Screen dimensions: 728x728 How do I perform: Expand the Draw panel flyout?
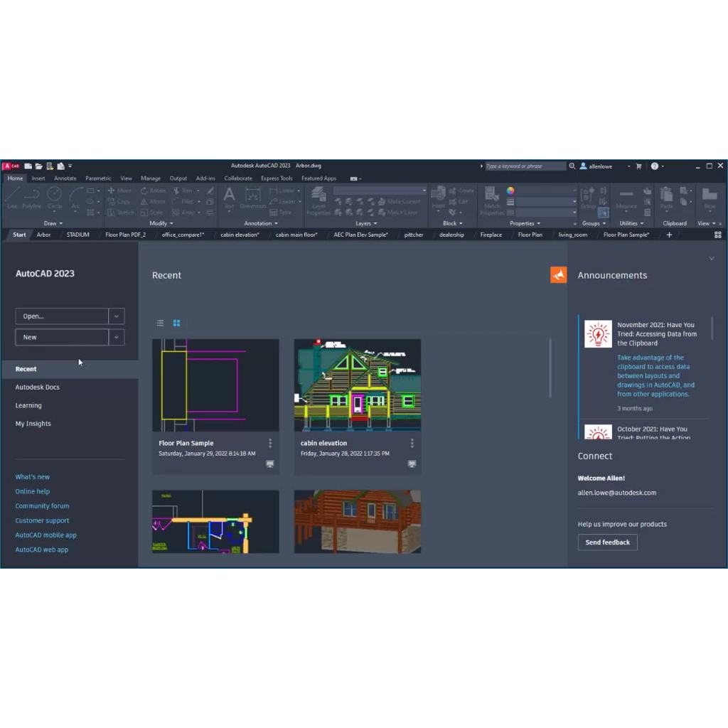53,223
